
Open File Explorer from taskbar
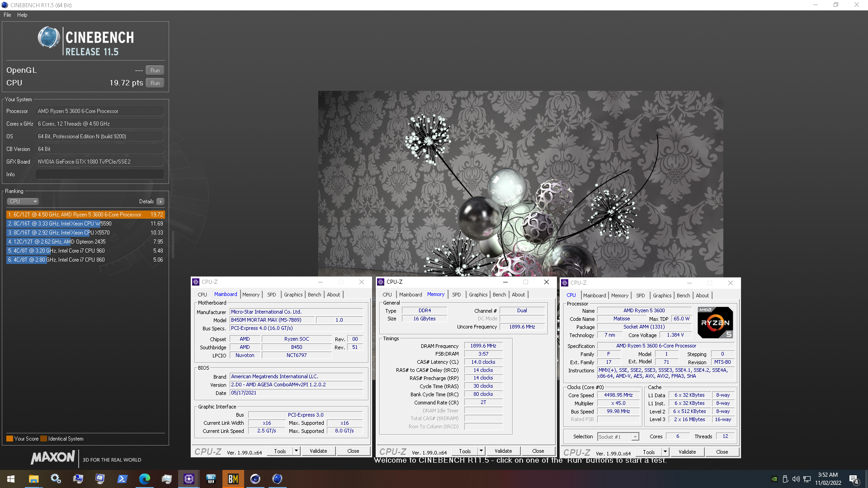pyautogui.click(x=33, y=479)
